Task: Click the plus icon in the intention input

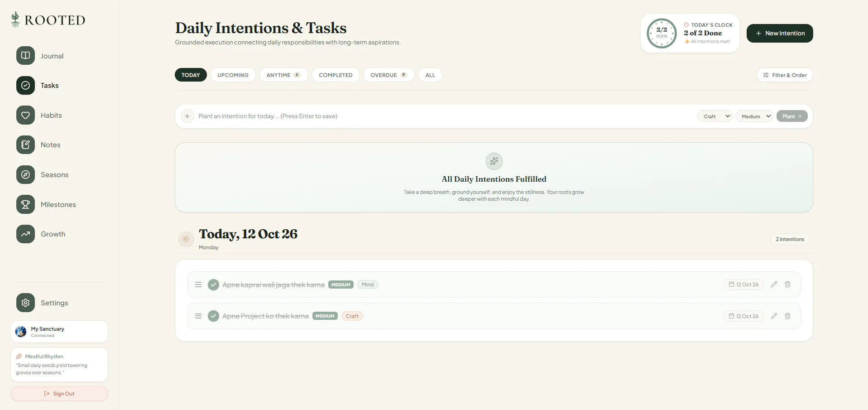Action: tap(187, 116)
